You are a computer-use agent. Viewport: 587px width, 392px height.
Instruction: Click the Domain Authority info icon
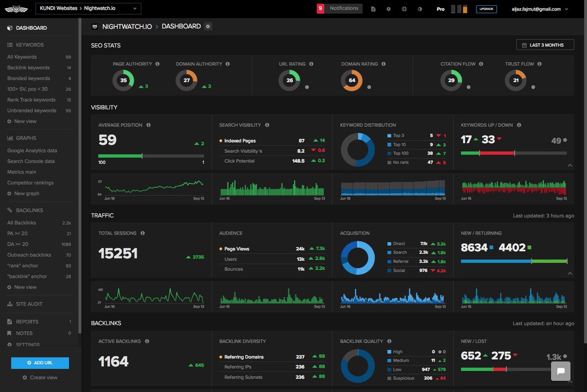point(227,64)
